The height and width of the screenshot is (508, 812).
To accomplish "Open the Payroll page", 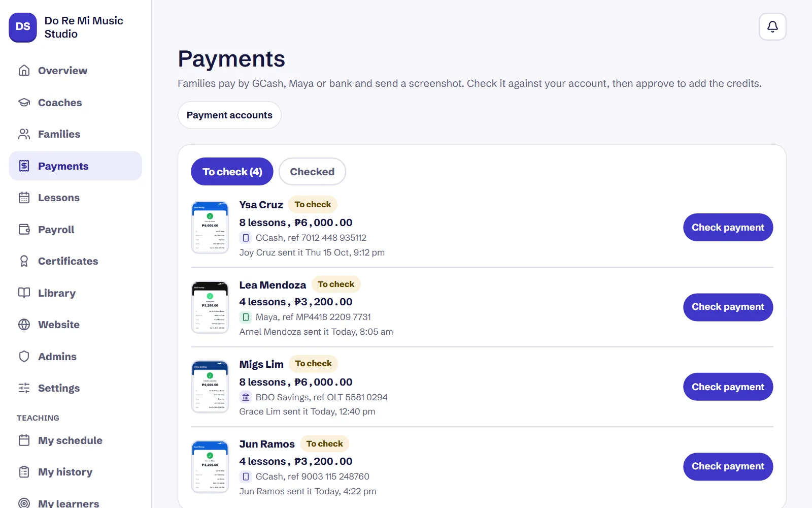I will pyautogui.click(x=76, y=230).
